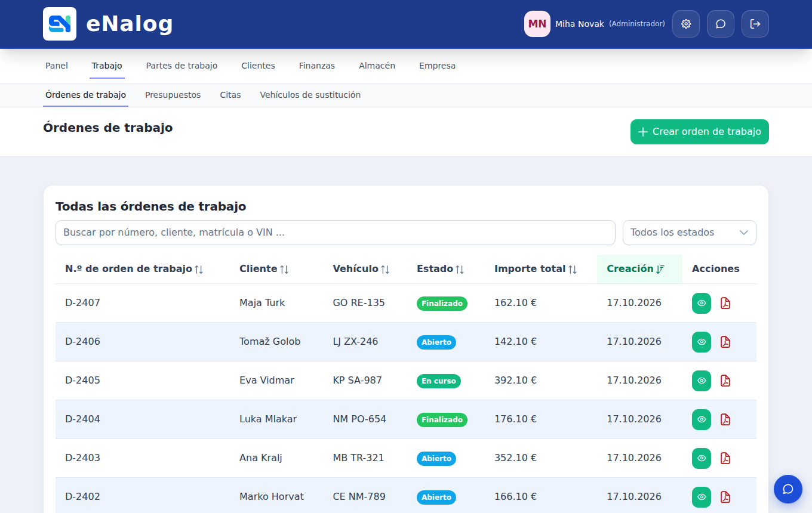Open Vehículos de sustitución tab
The height and width of the screenshot is (513, 812).
[x=310, y=95]
